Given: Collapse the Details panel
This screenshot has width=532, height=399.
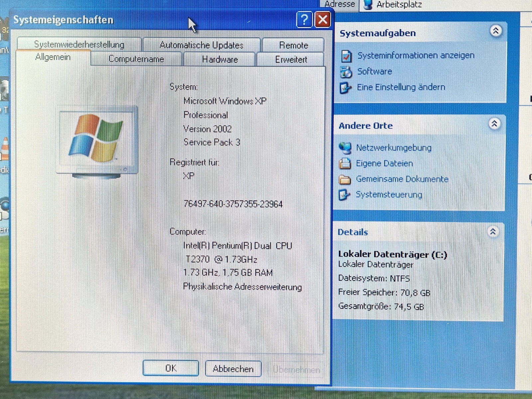Looking at the screenshot, I should [493, 231].
